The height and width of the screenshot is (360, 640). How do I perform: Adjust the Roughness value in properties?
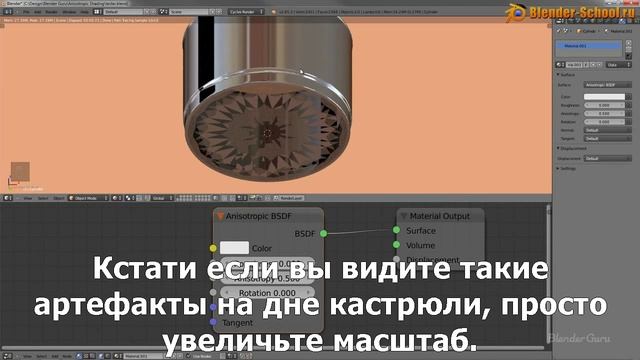tap(604, 105)
